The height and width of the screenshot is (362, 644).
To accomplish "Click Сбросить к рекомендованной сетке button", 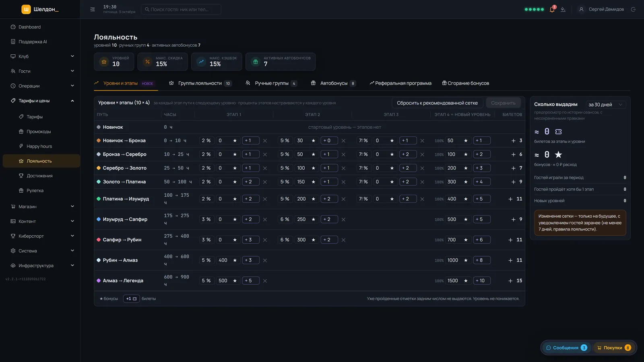I will tap(437, 103).
